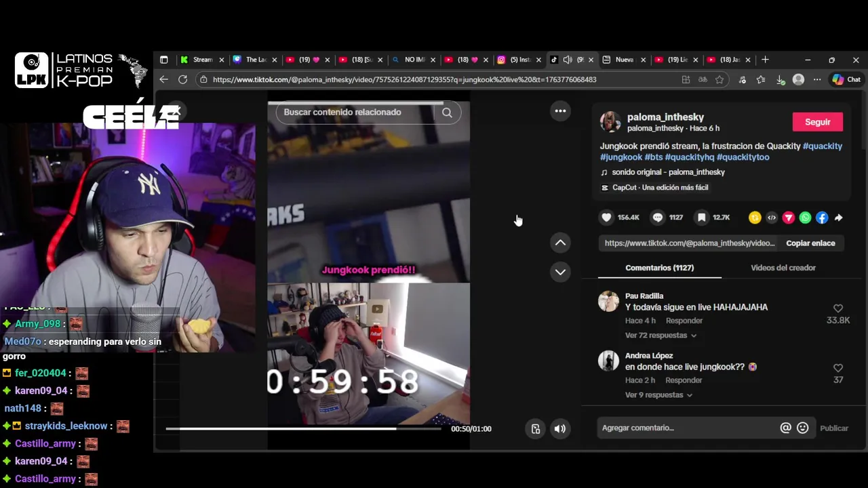Open the #quackity hashtag
This screenshot has height=488, width=868.
(822, 146)
